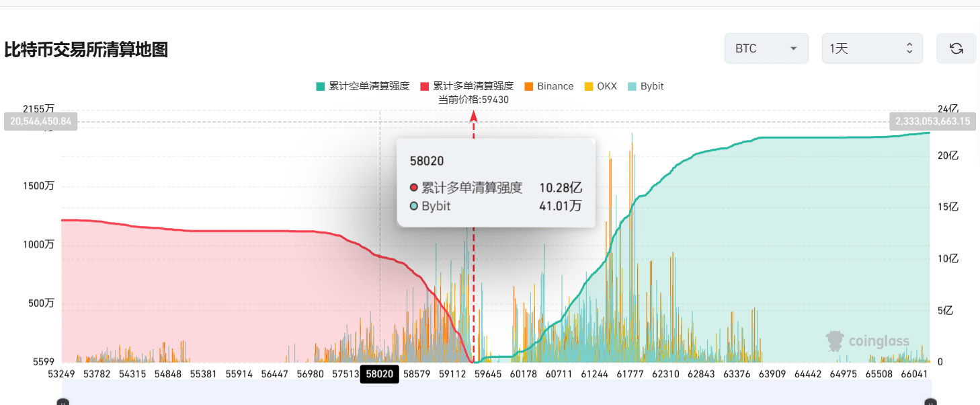The width and height of the screenshot is (980, 405).
Task: Toggle the 累计多单清算强度 legend series
Action: (466, 86)
